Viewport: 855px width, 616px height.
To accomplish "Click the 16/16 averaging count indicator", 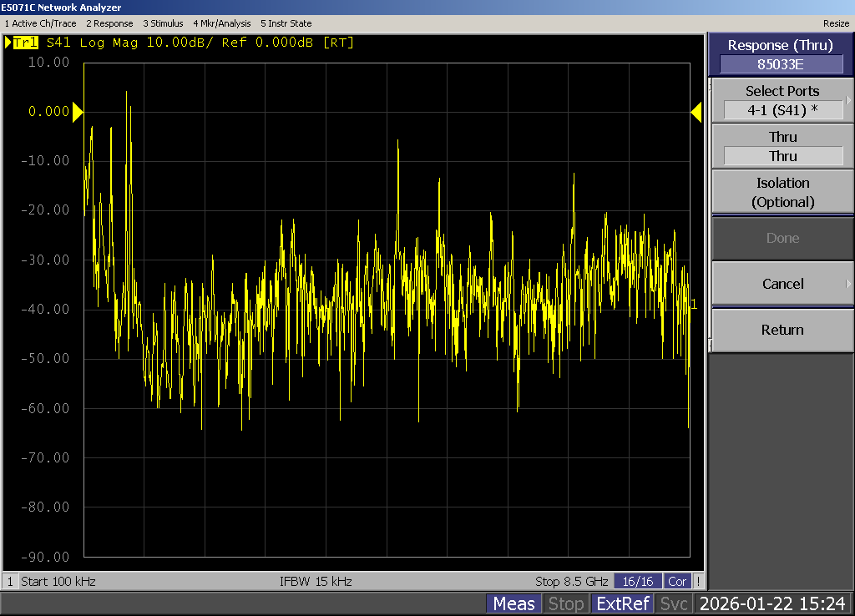I will pyautogui.click(x=638, y=581).
